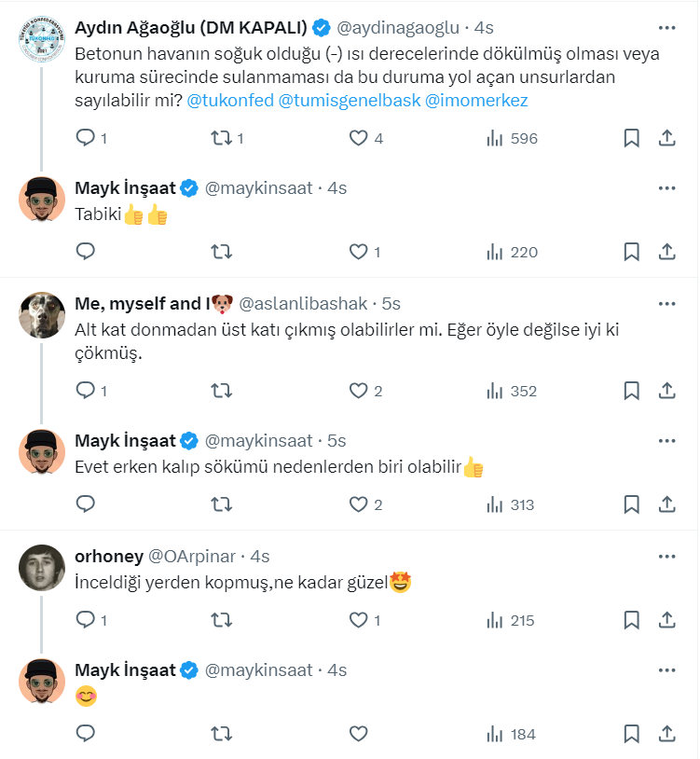
Task: Retweet Aydın Ağaoğlu's concrete question tweet
Action: point(222,138)
